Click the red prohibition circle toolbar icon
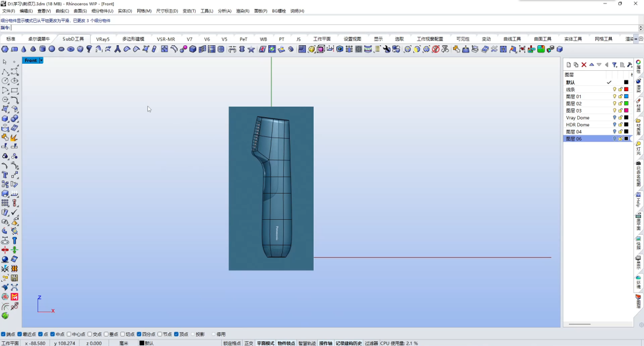The image size is (644, 346). click(x=436, y=49)
